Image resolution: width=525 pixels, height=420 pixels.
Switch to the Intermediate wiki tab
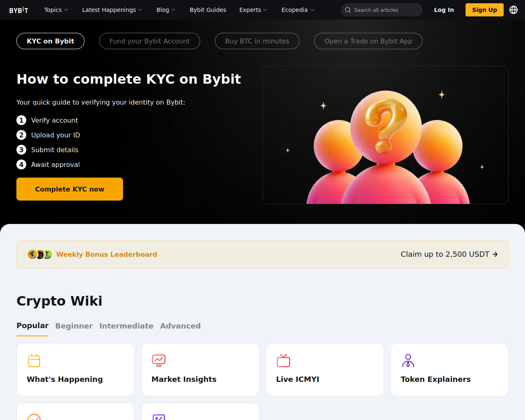[x=126, y=326]
